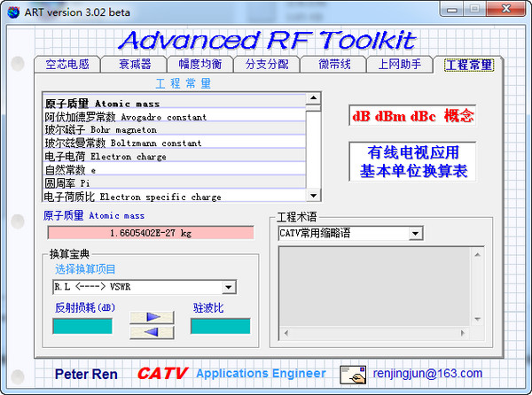This screenshot has height=395, width=532.
Task: Open the 衰减器 tab
Action: [x=136, y=65]
